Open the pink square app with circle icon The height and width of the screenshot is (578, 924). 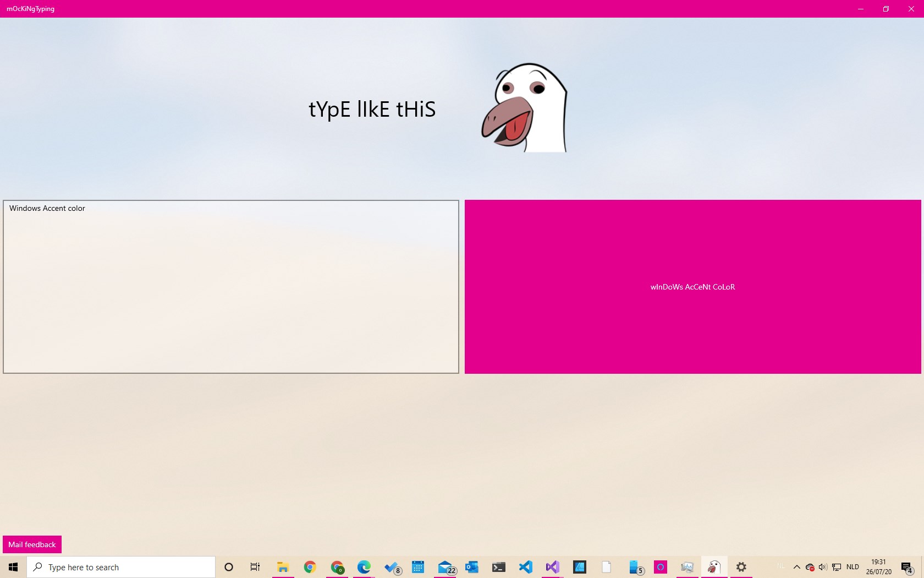coord(661,567)
